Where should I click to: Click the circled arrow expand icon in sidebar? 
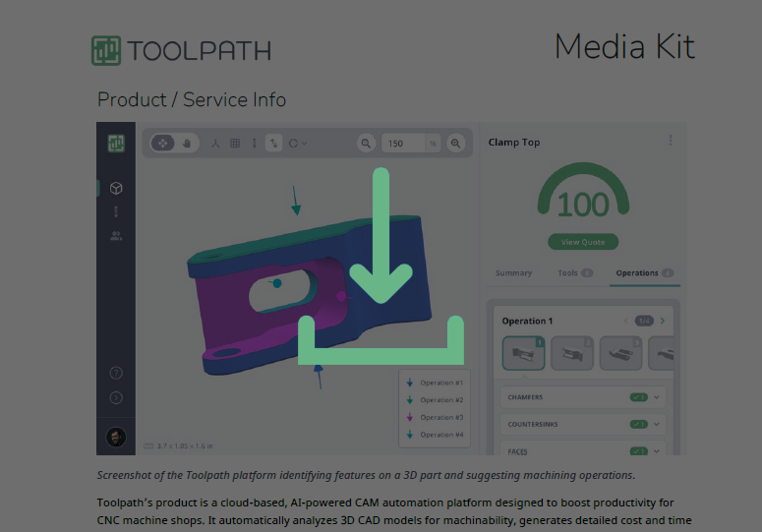point(116,398)
